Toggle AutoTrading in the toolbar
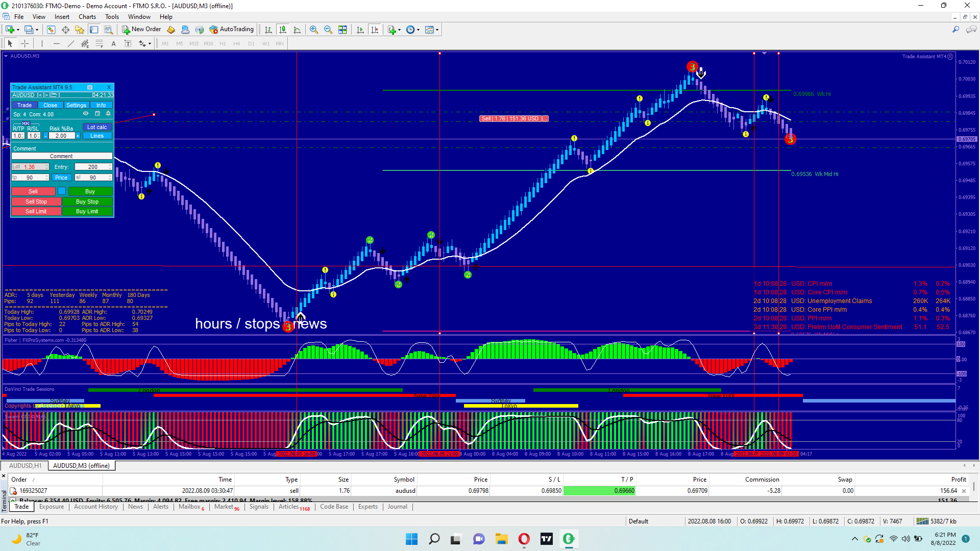Viewport: 980px width, 551px height. tap(231, 30)
